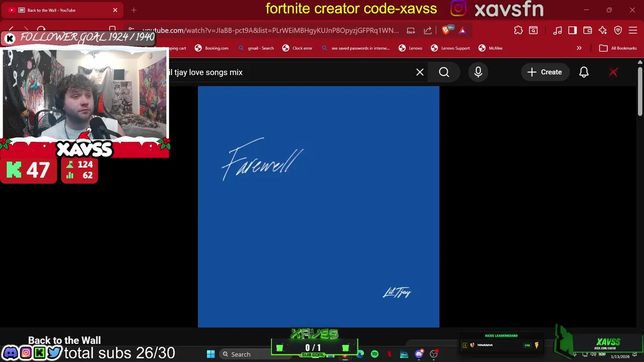
Task: Open Spotify from the taskbar
Action: (x=374, y=354)
